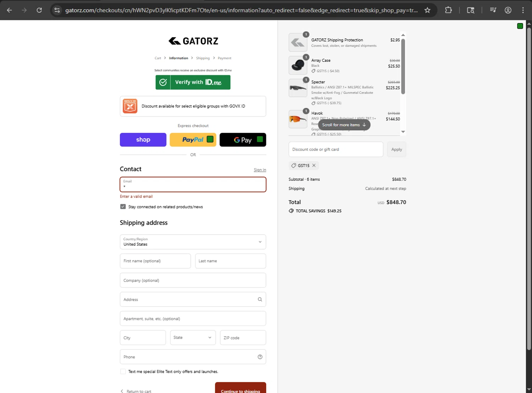Click Verify with ID.me button
The height and width of the screenshot is (393, 532).
(x=193, y=82)
